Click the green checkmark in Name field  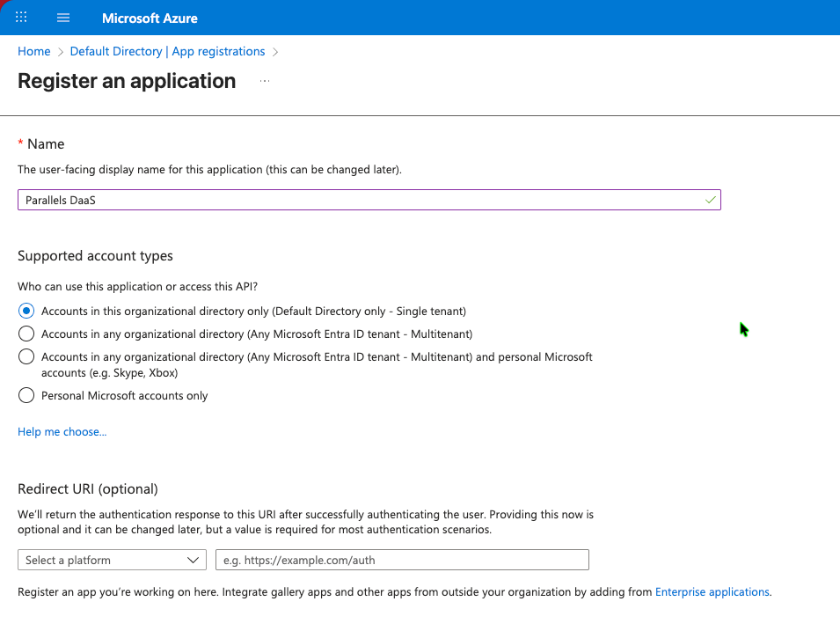(710, 201)
